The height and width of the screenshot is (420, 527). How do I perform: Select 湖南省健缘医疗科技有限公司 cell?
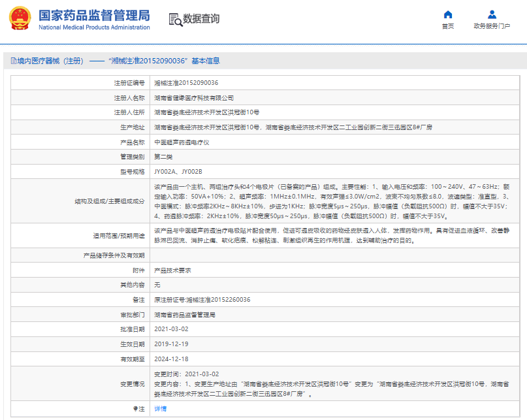pos(194,98)
